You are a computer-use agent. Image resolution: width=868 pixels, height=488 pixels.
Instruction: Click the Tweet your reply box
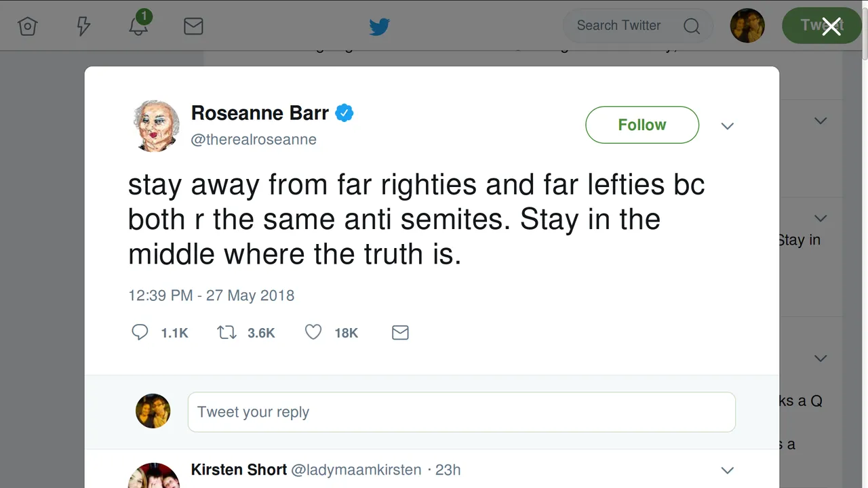(461, 412)
